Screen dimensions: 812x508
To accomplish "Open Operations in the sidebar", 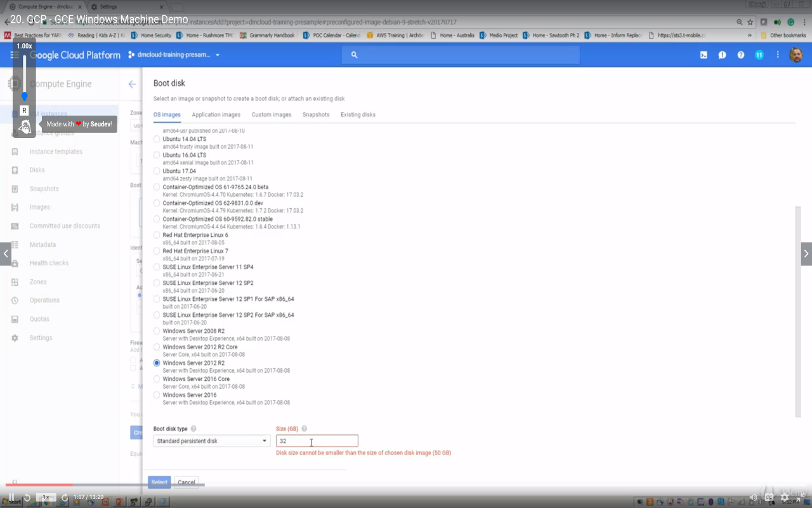I will [44, 300].
